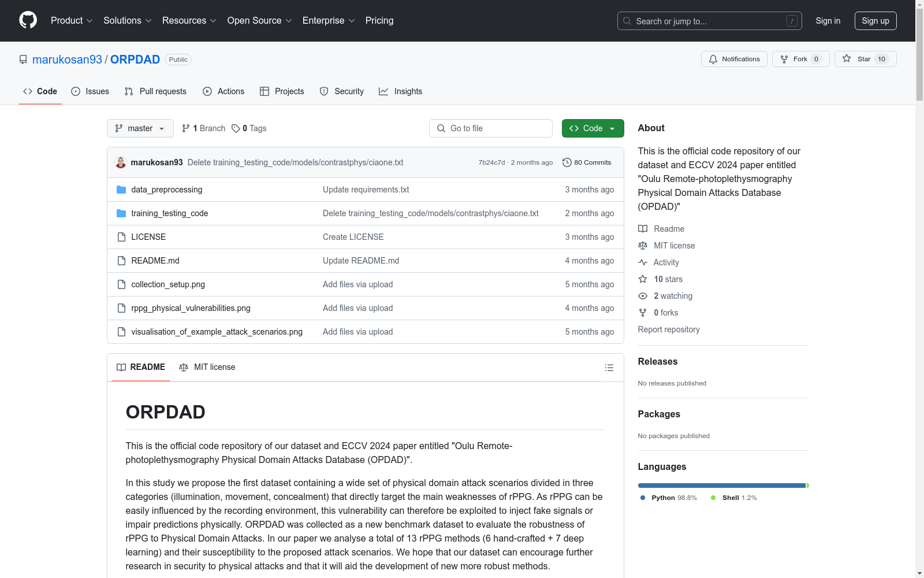View the 80 Commits history
This screenshot has height=578, width=924.
pyautogui.click(x=587, y=162)
